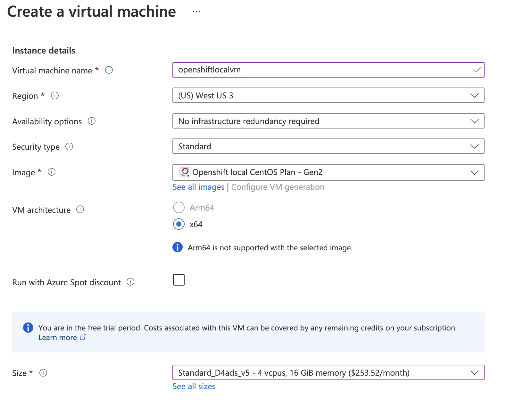Select the x64 architecture radio button
Screen dimensions: 532x400
tap(179, 224)
